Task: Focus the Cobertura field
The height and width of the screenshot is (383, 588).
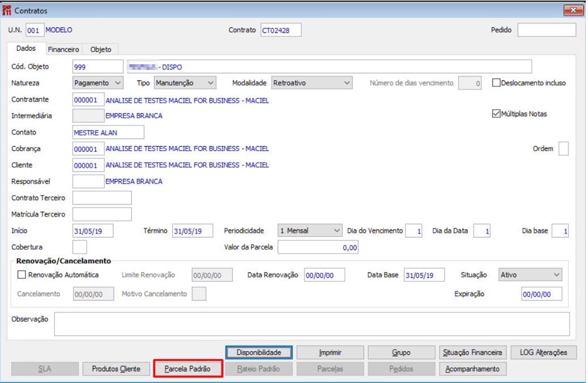Action: [x=79, y=247]
